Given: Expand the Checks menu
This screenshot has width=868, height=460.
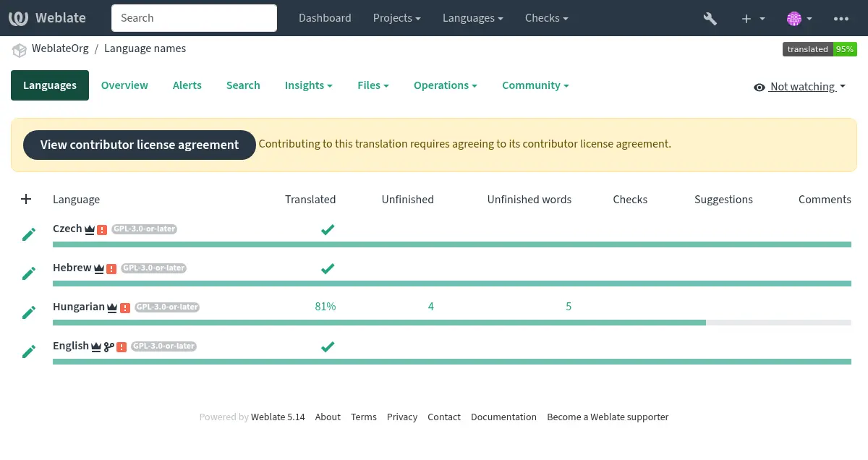Looking at the screenshot, I should click(547, 18).
